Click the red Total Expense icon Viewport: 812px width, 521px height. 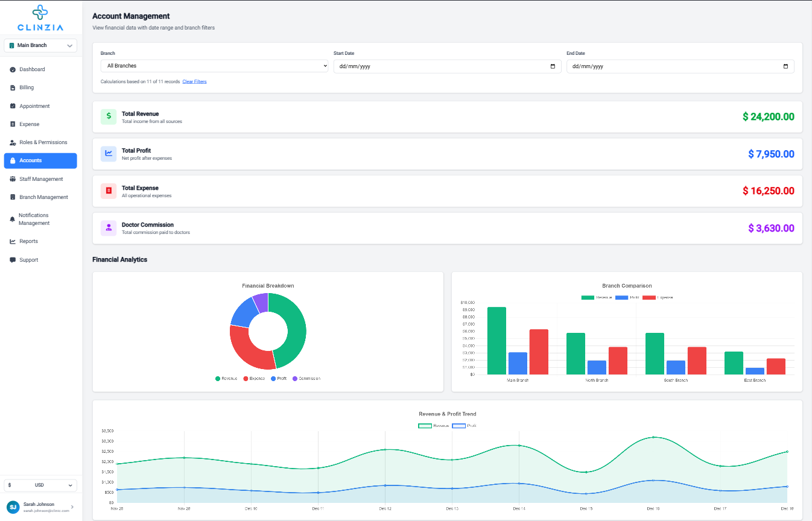coord(109,191)
